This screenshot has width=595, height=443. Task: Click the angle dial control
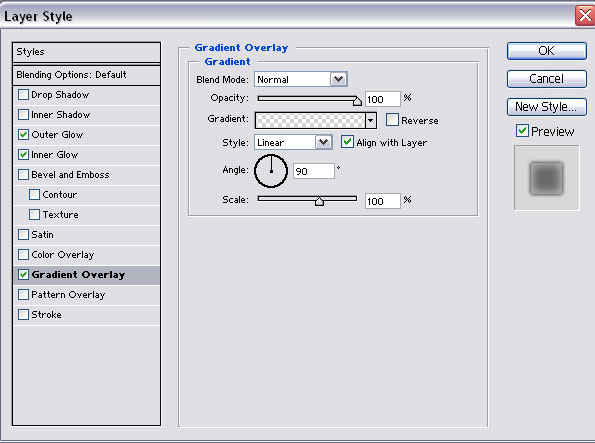coord(271,171)
